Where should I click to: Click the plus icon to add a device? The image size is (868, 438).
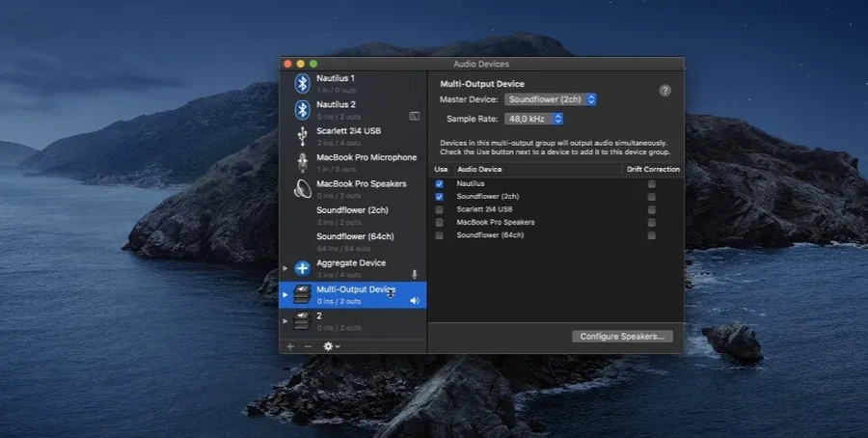(290, 346)
